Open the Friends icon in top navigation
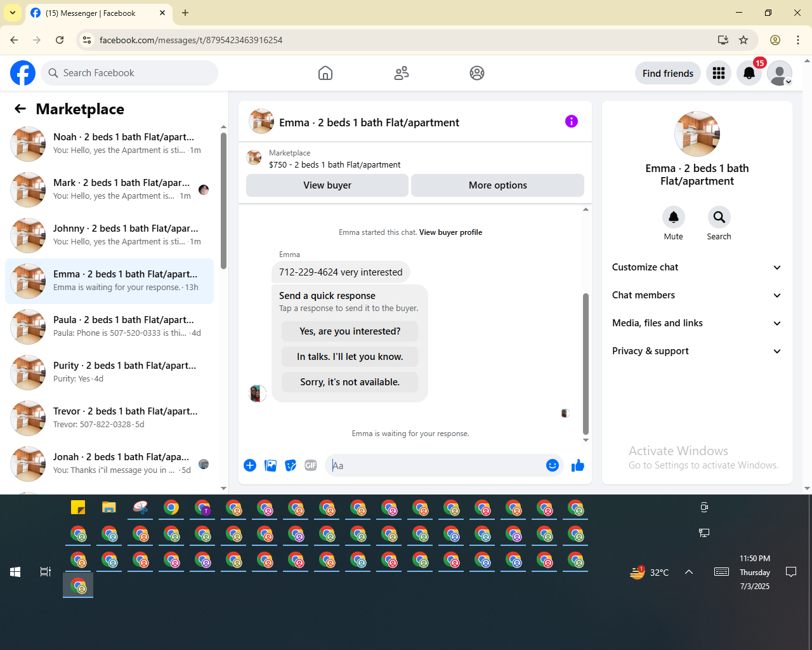Viewport: 812px width, 650px height. click(402, 73)
